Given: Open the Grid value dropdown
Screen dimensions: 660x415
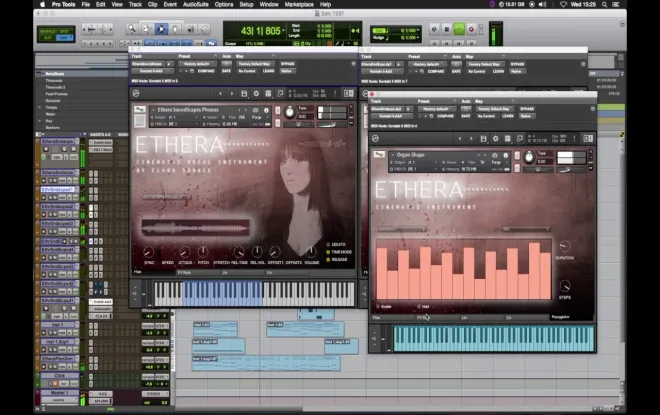Looking at the screenshot, I should coord(418,31).
